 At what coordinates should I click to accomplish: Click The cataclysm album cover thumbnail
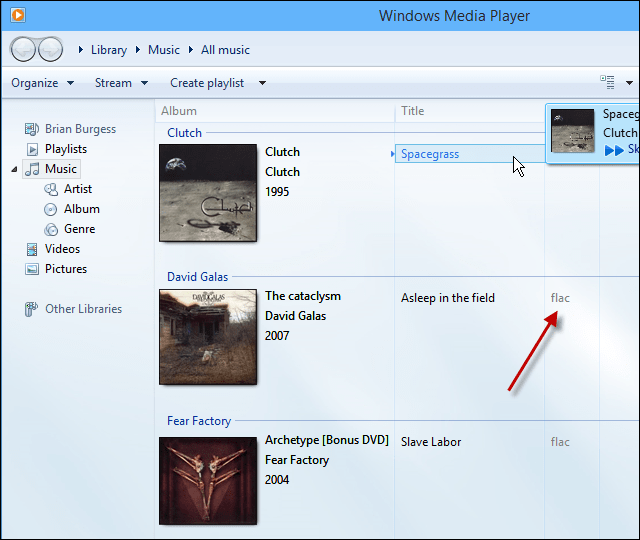pos(208,337)
